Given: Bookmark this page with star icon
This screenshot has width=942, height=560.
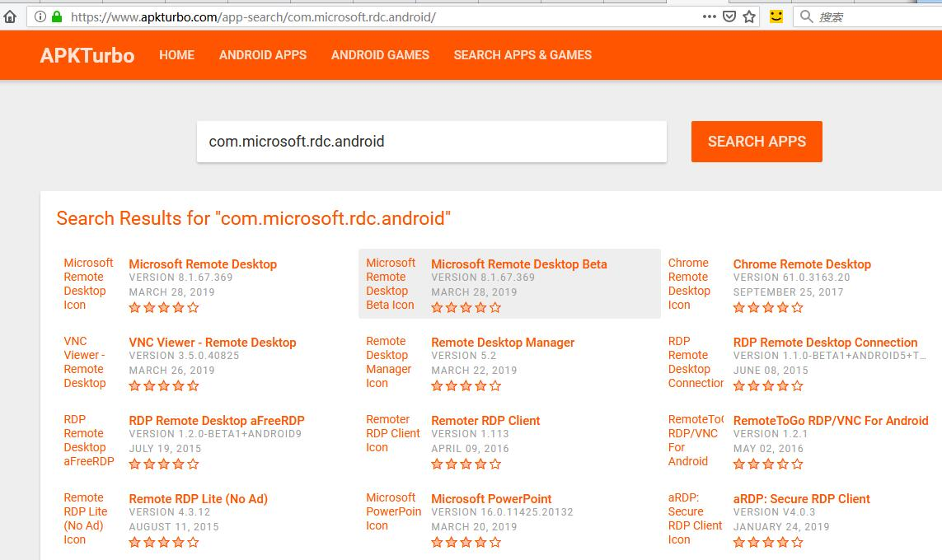Looking at the screenshot, I should [x=749, y=16].
